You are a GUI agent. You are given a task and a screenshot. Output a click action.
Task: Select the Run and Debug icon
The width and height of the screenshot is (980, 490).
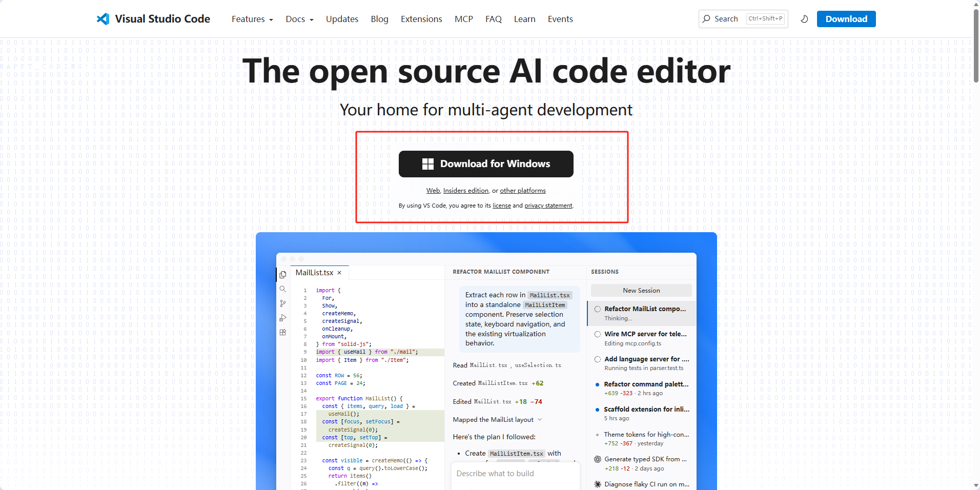click(x=283, y=318)
